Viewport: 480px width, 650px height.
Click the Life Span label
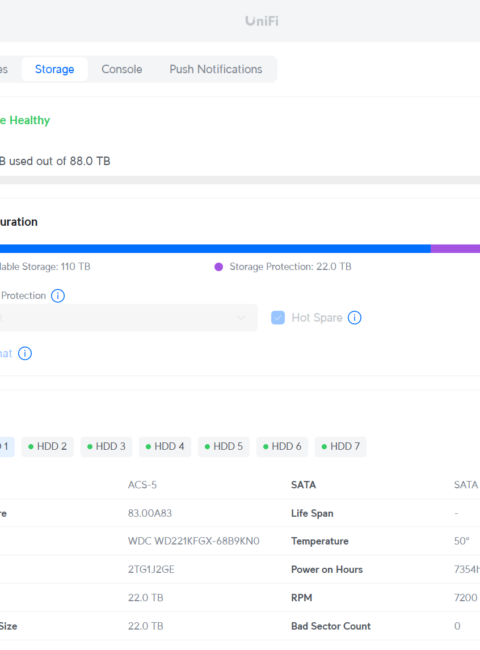click(312, 513)
